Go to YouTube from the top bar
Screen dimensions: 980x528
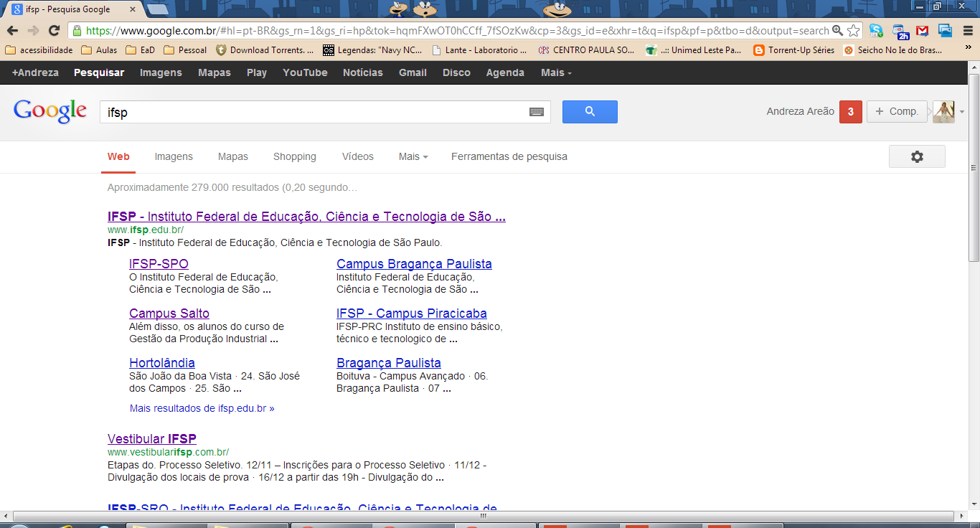click(x=305, y=72)
